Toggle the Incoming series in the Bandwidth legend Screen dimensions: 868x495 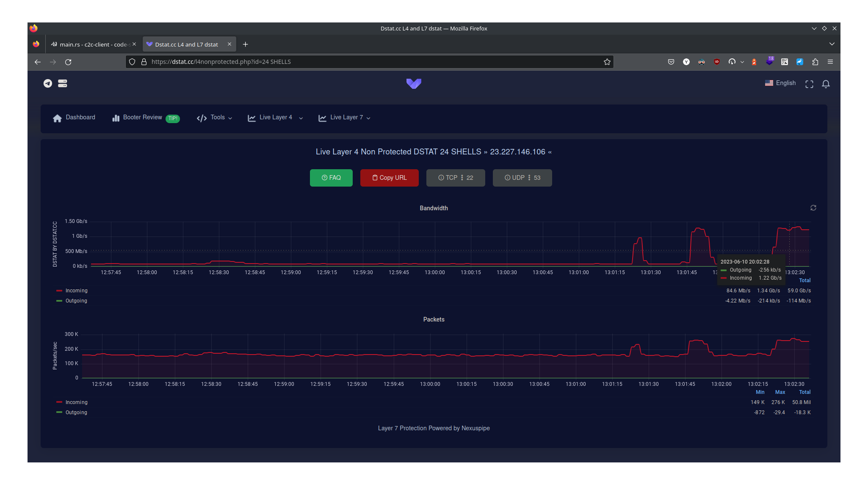[x=76, y=291]
